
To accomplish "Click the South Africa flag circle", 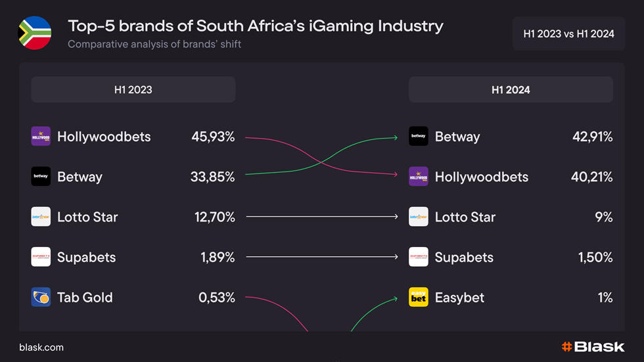I will pyautogui.click(x=34, y=33).
